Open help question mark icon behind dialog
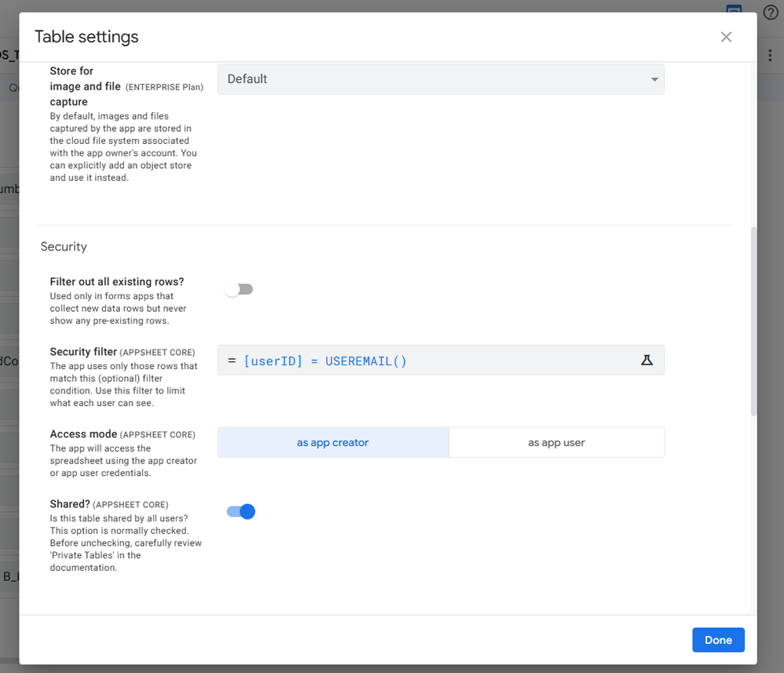Screen dimensions: 784x673 pyautogui.click(x=771, y=12)
